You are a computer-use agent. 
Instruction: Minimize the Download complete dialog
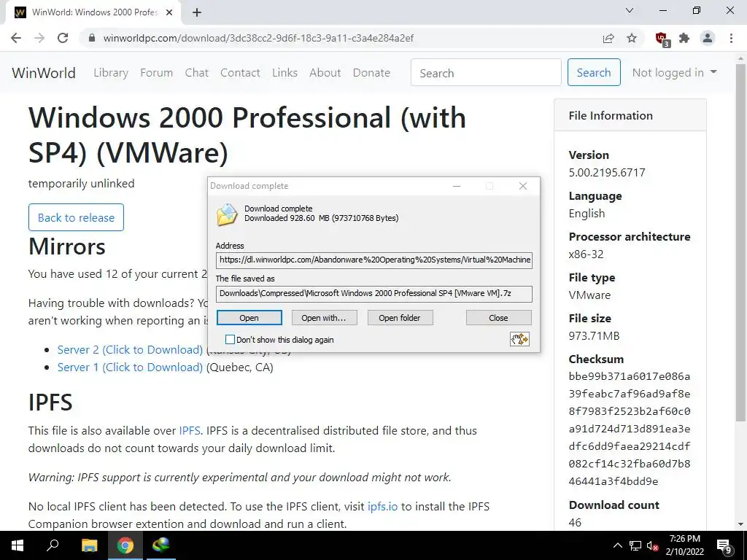point(457,186)
